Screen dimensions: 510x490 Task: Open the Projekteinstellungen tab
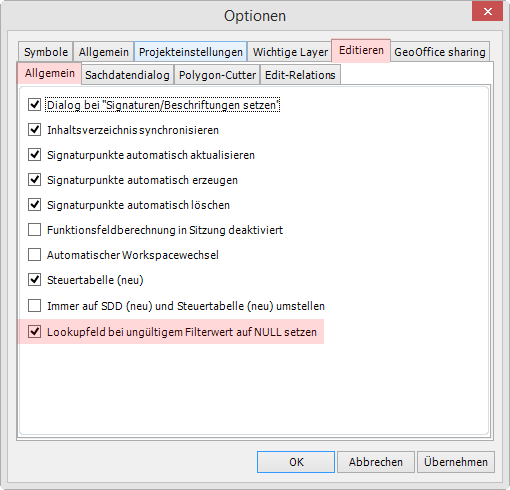pos(191,52)
